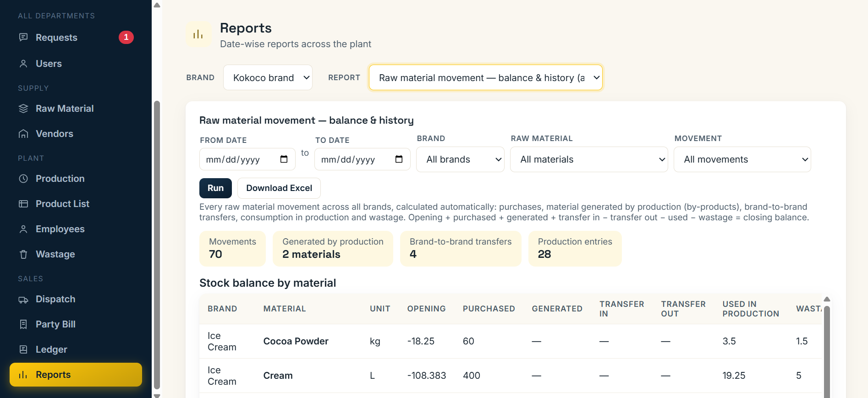This screenshot has height=398, width=868.
Task: Open the Kokoco brand dropdown
Action: pos(268,77)
